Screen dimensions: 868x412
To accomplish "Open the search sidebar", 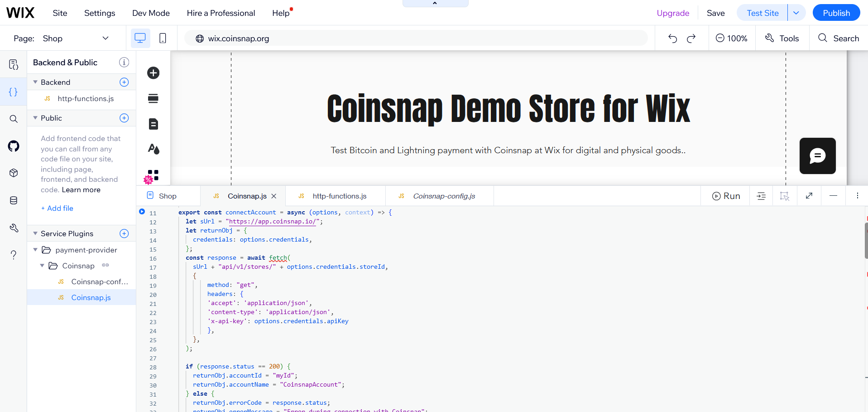I will coord(14,119).
